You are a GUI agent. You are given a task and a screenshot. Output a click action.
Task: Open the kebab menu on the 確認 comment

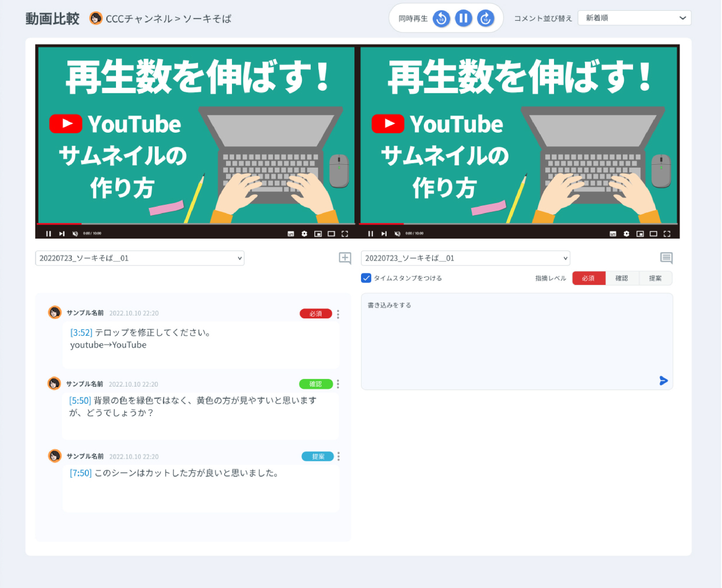338,384
